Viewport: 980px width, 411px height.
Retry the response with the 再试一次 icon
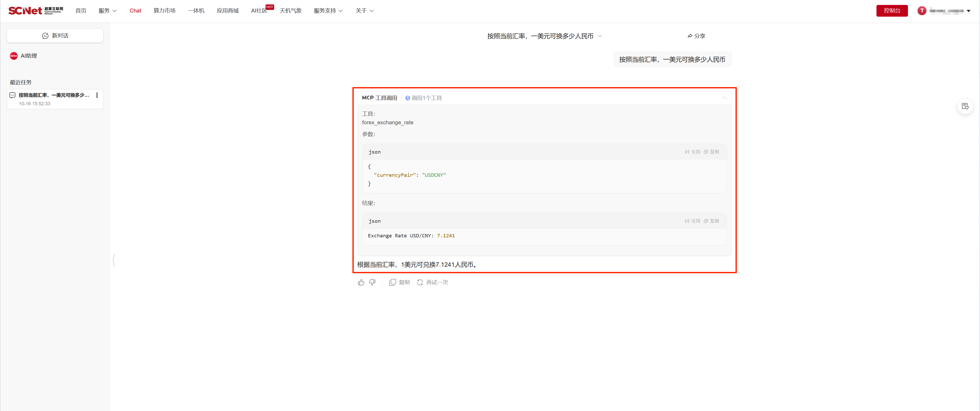(x=432, y=282)
